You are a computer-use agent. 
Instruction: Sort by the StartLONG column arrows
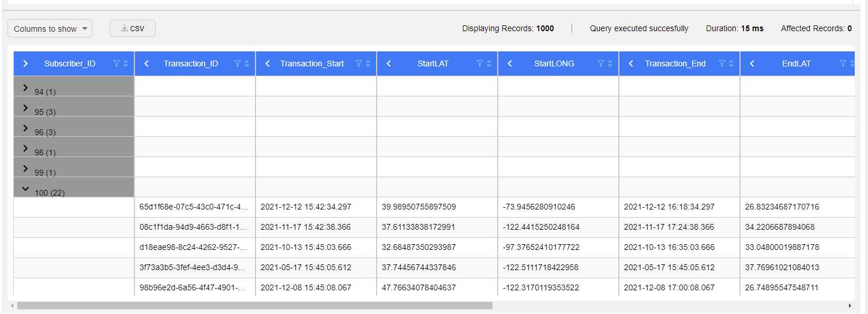[x=610, y=64]
